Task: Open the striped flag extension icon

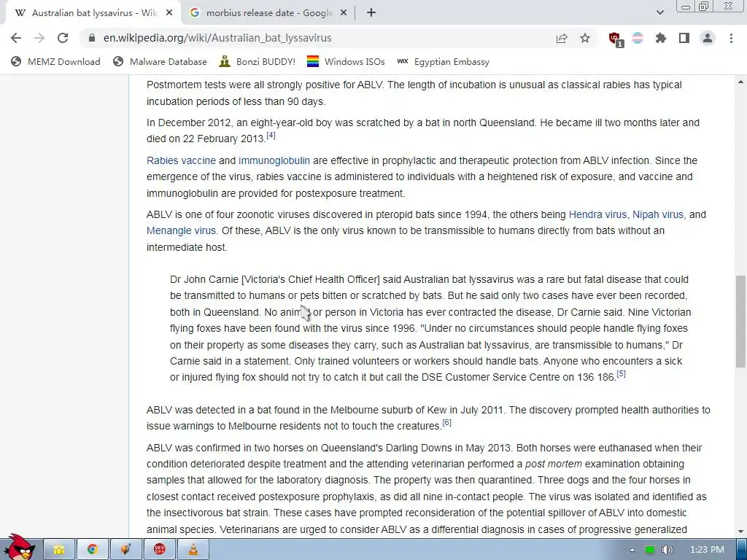Action: click(x=638, y=38)
